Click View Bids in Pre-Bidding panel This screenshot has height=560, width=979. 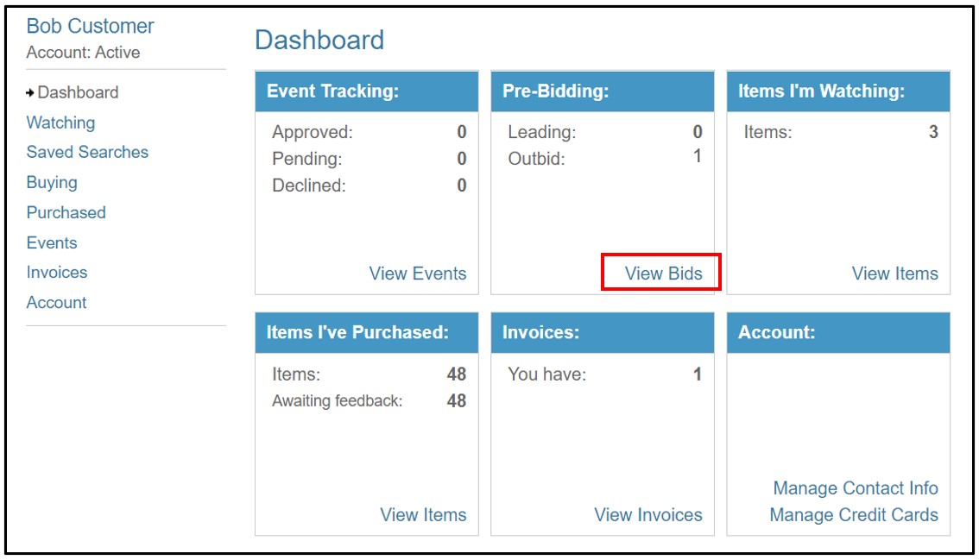coord(664,274)
